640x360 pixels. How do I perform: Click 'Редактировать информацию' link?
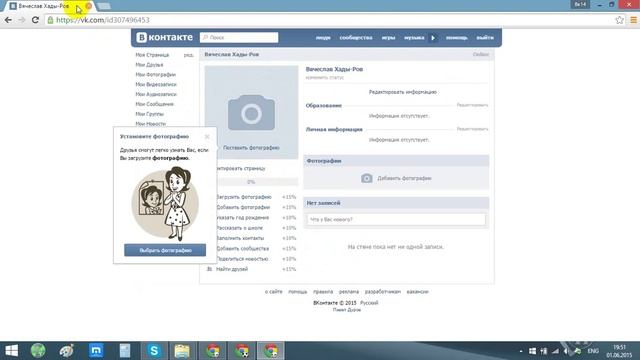(x=402, y=92)
